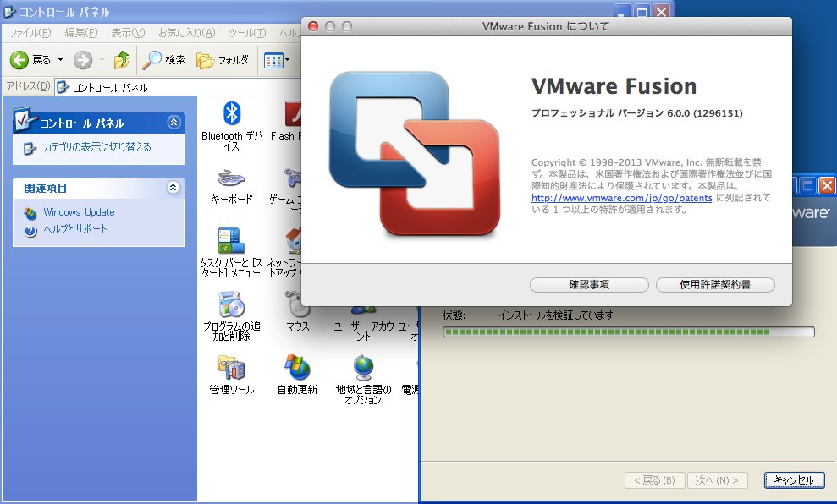This screenshot has height=504, width=837.
Task: Open the 編集(E) menu
Action: [80, 32]
